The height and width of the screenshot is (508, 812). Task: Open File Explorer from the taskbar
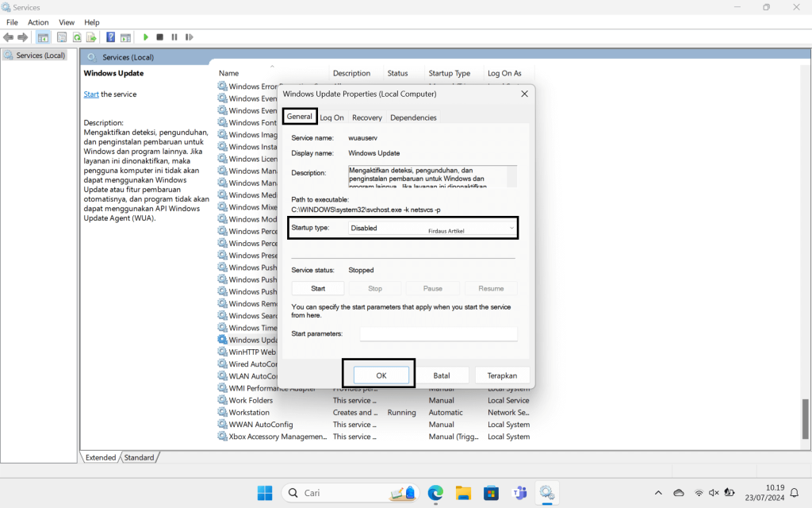(x=463, y=493)
